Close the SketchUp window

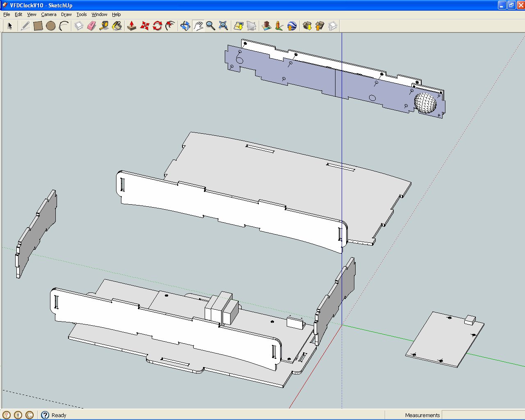(520, 5)
